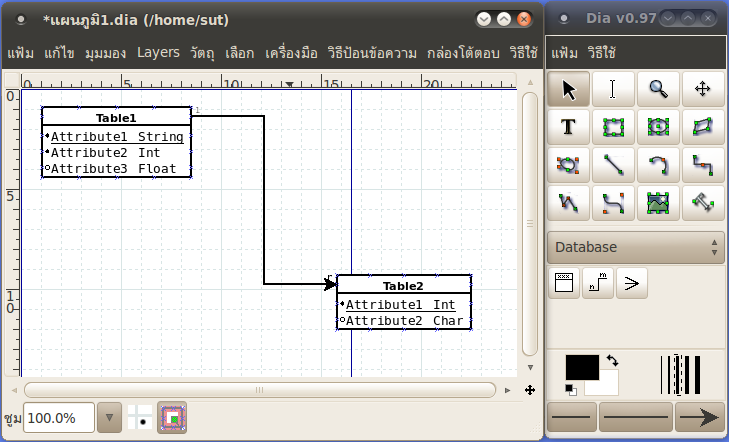The width and height of the screenshot is (729, 442).
Task: Select the Bezier line tool
Action: point(613,203)
